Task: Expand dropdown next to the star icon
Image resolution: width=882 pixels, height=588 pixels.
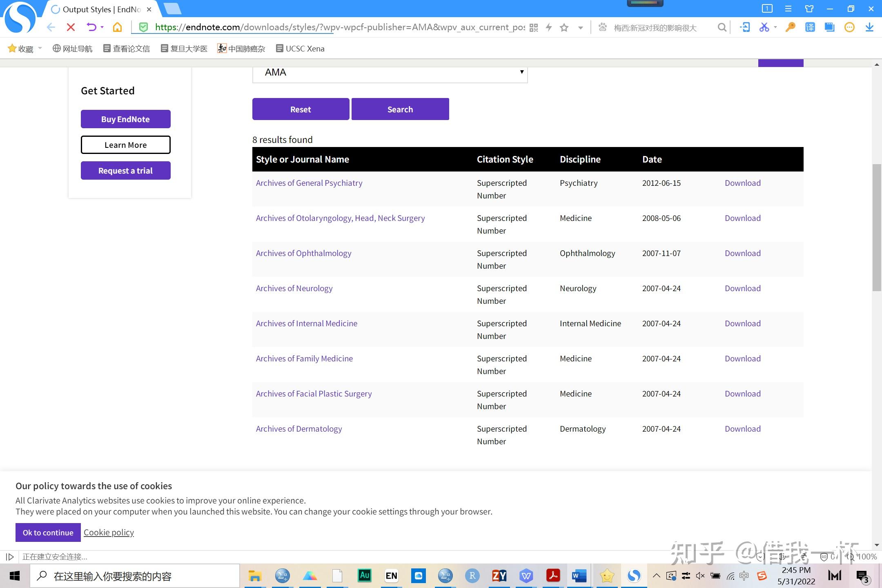Action: click(x=580, y=28)
